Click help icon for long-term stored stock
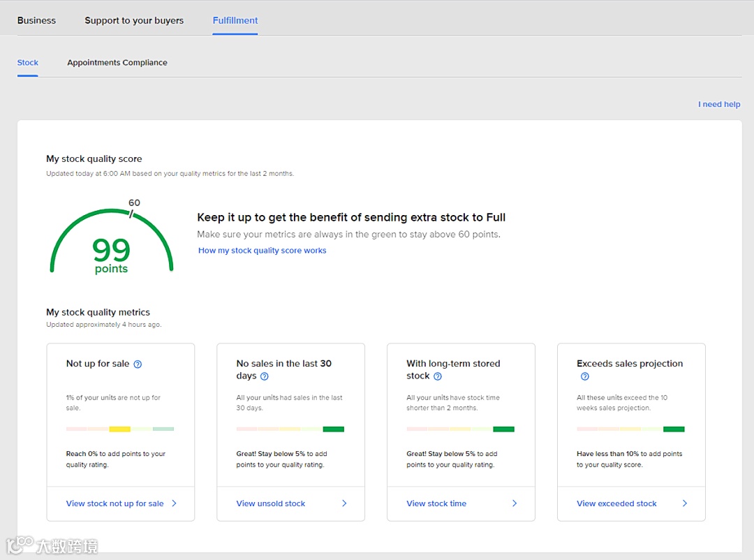This screenshot has height=560, width=754. point(438,376)
